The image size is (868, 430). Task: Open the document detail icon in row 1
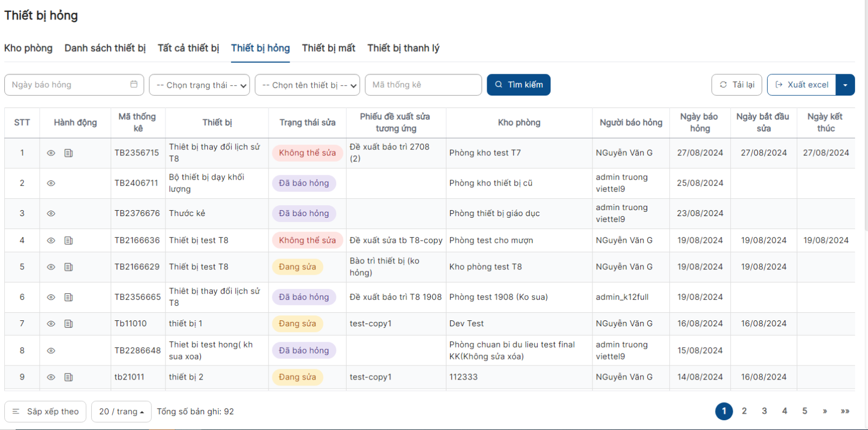point(68,153)
